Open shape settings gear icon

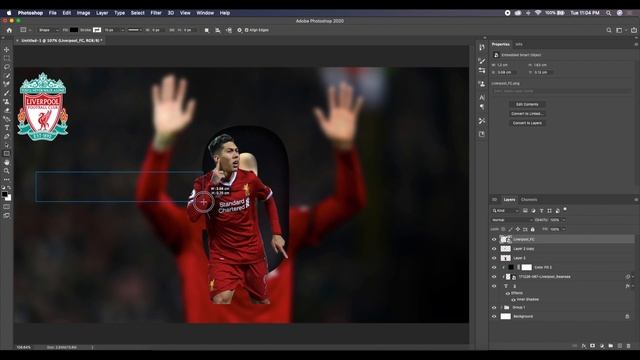239,30
